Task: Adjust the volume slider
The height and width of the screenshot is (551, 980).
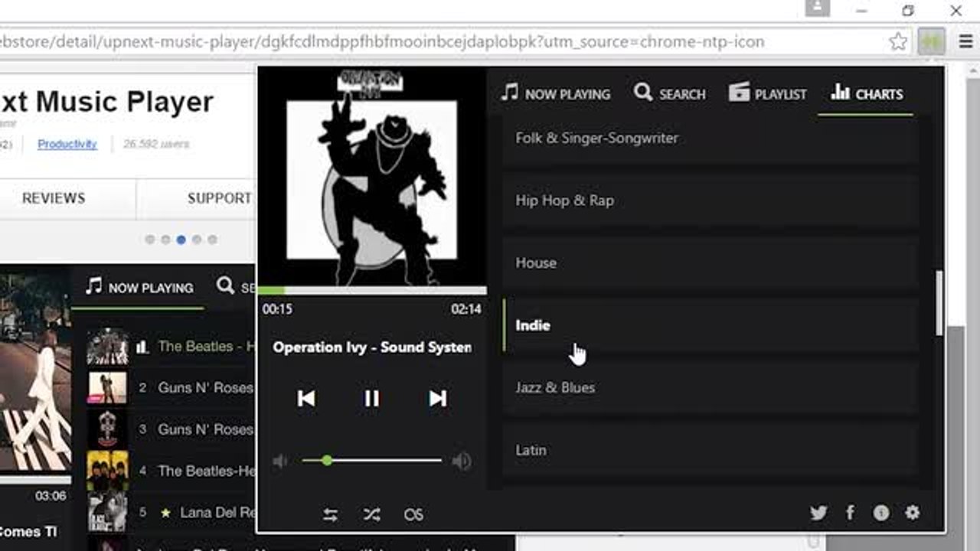Action: [372, 461]
